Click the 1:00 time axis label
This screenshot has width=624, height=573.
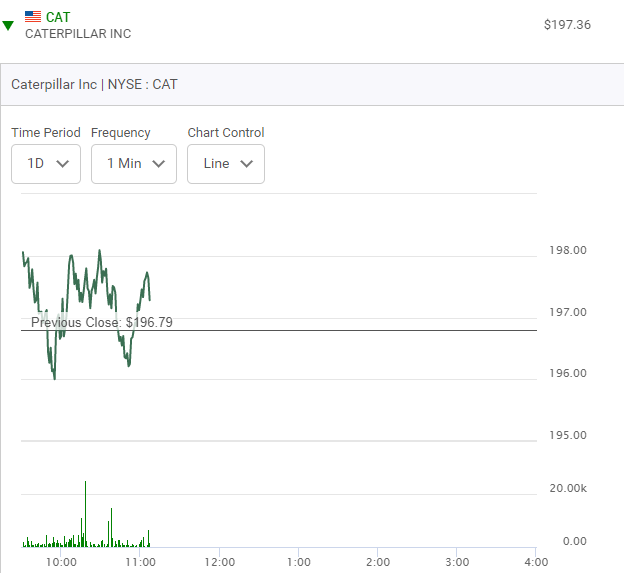[298, 562]
